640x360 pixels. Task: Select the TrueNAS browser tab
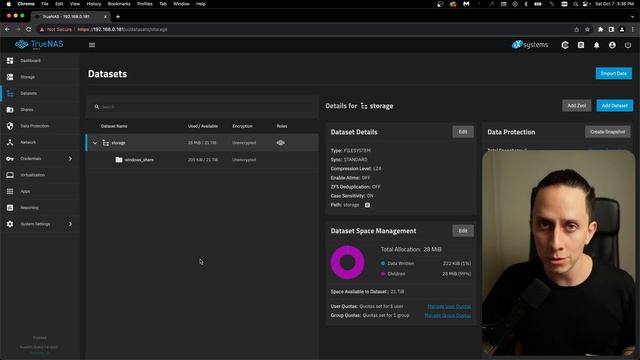(x=71, y=17)
